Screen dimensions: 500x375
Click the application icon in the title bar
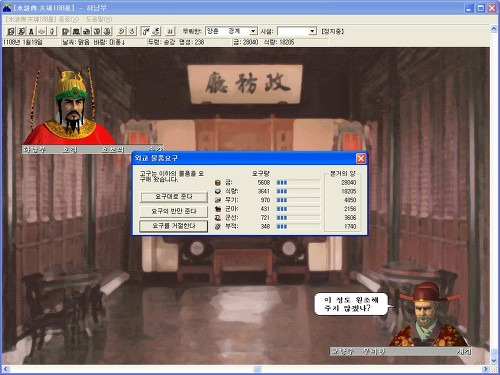[7, 8]
